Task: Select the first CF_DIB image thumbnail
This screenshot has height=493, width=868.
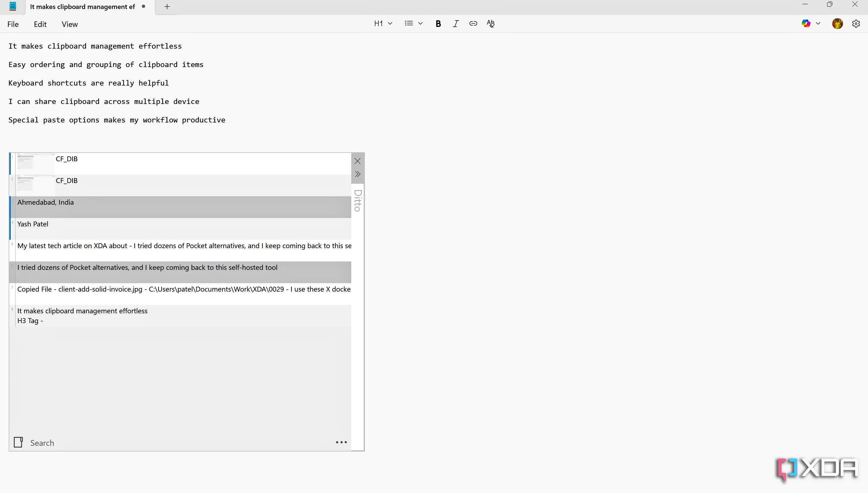Action: click(x=26, y=163)
